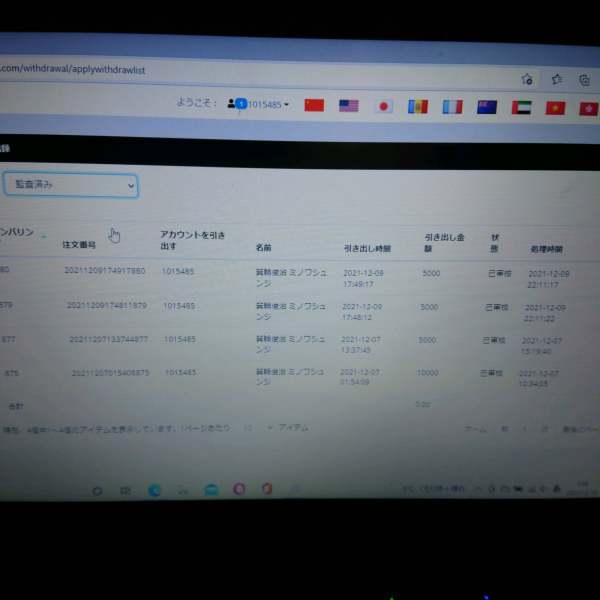Open the 1015485 account dropdown menu
Image resolution: width=600 pixels, height=600 pixels.
pyautogui.click(x=269, y=104)
